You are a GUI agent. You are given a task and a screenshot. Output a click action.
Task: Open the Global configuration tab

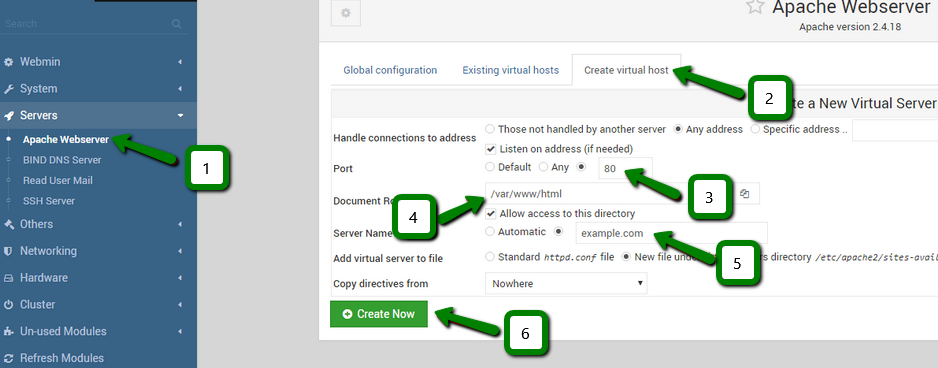(x=390, y=71)
